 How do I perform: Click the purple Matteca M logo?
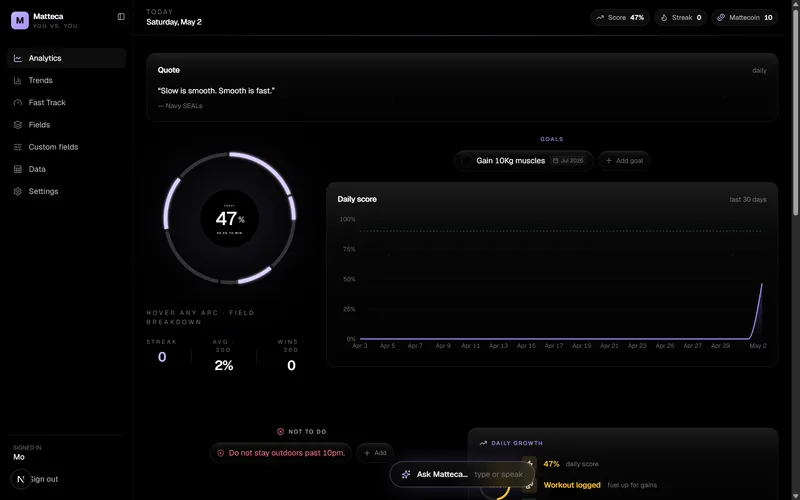tap(20, 20)
